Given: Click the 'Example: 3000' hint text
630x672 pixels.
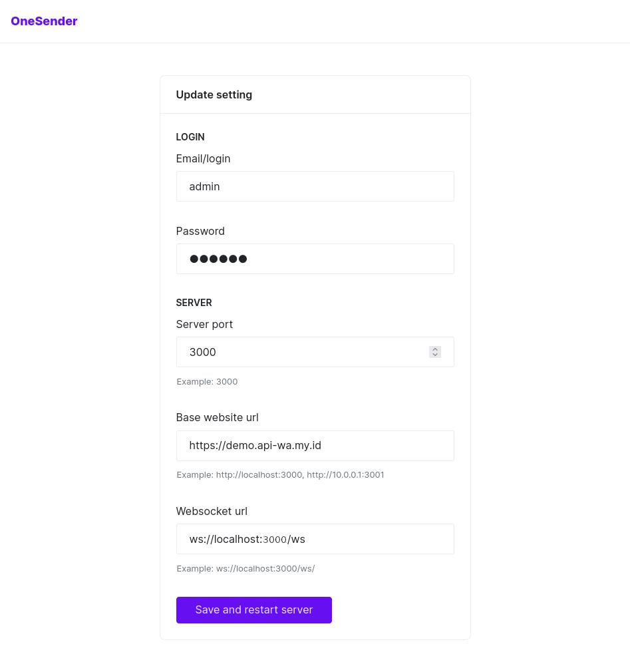Looking at the screenshot, I should [207, 381].
